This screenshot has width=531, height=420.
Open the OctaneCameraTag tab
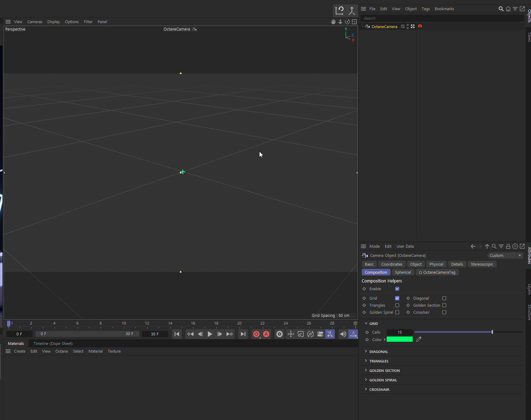[x=437, y=272]
